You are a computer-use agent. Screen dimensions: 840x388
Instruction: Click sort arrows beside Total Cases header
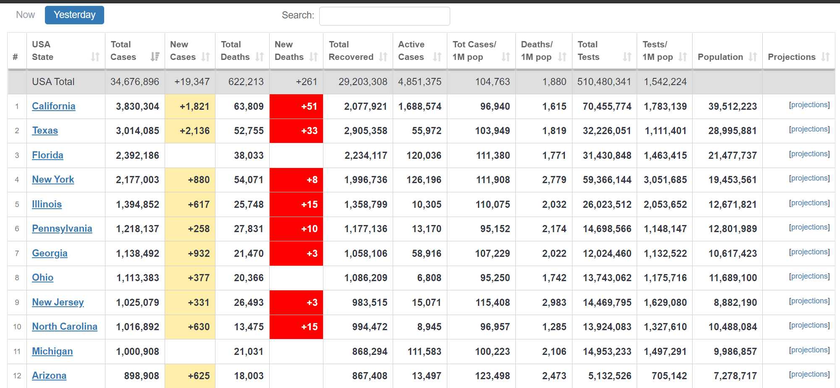155,57
